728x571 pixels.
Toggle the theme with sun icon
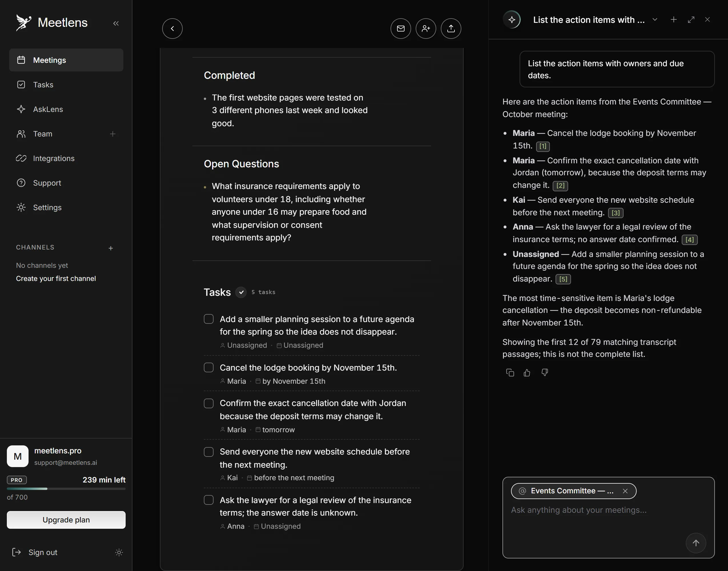119,552
